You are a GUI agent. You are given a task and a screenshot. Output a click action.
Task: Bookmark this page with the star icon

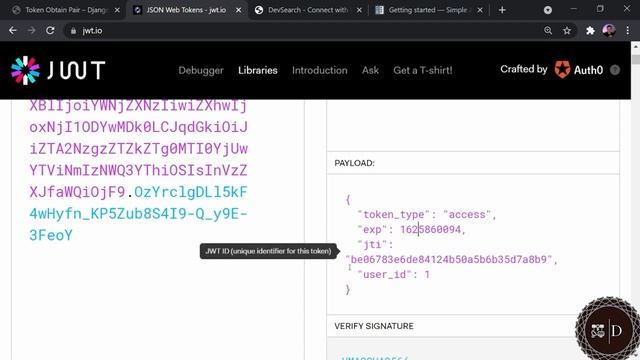tap(567, 31)
